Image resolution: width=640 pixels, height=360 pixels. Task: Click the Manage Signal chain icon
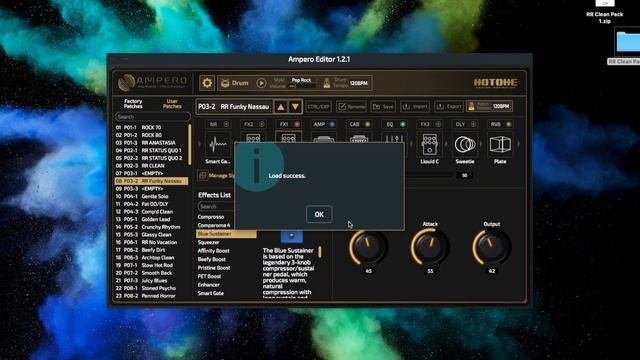[202, 176]
